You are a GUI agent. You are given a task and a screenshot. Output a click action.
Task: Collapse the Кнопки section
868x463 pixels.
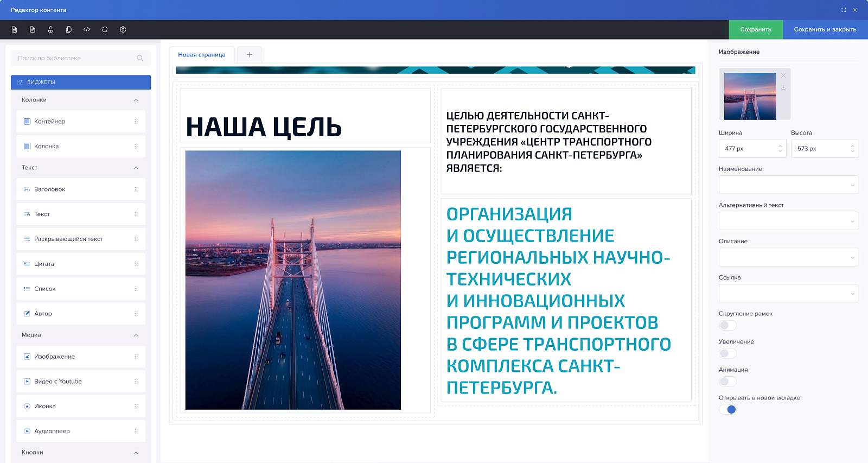click(x=136, y=453)
